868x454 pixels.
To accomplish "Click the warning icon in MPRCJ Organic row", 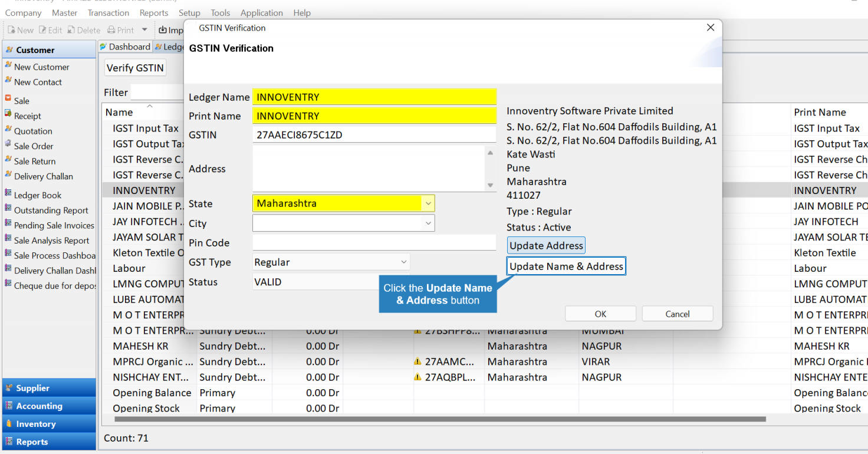I will (417, 361).
